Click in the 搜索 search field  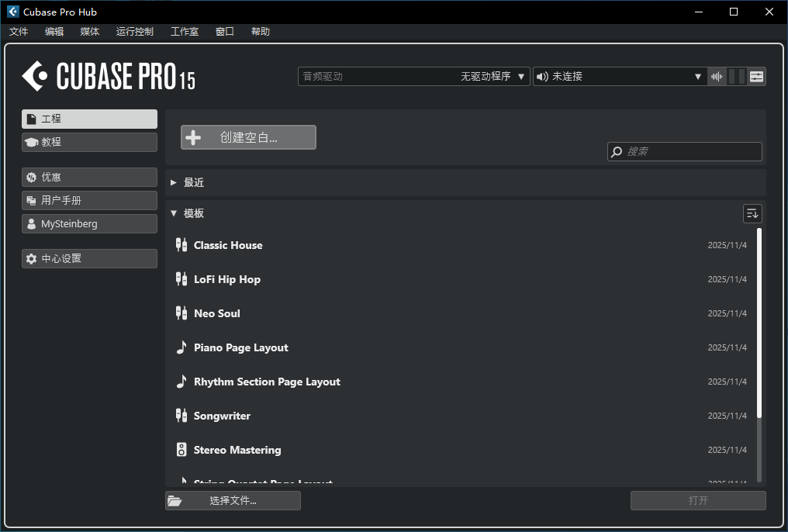point(685,152)
